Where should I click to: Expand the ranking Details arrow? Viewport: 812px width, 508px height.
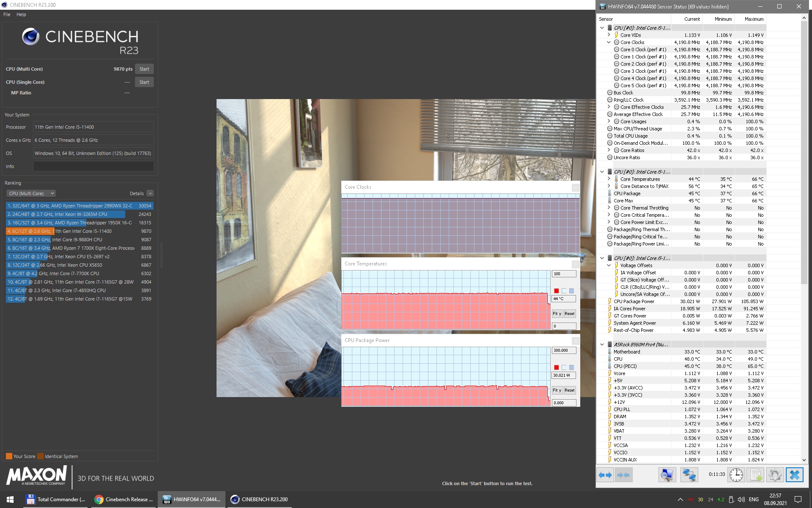[150, 193]
